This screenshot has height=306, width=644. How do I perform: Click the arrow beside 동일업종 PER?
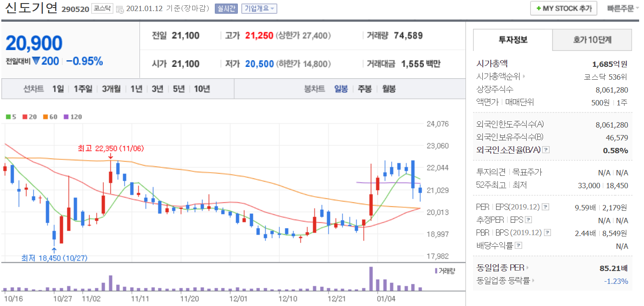pos(528,268)
